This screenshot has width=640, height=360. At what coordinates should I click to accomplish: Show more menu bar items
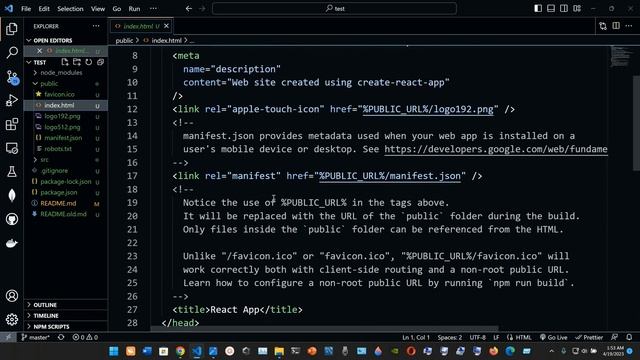153,9
